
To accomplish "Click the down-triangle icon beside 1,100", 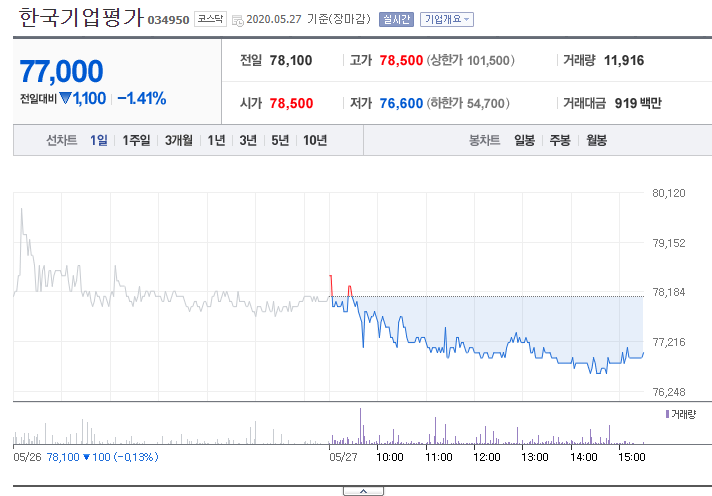I will (66, 98).
